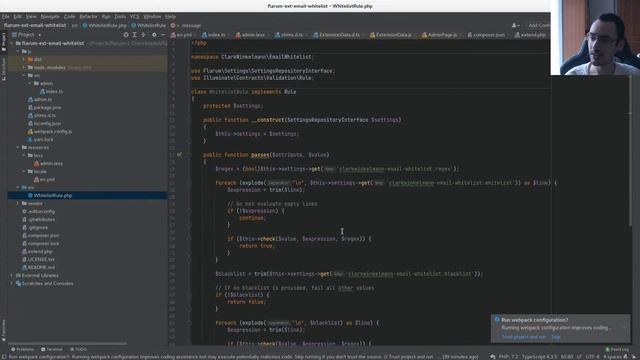The width and height of the screenshot is (640, 360).
Task: Click WhitelistRule.php in the breadcrumb bar
Action: point(104,25)
